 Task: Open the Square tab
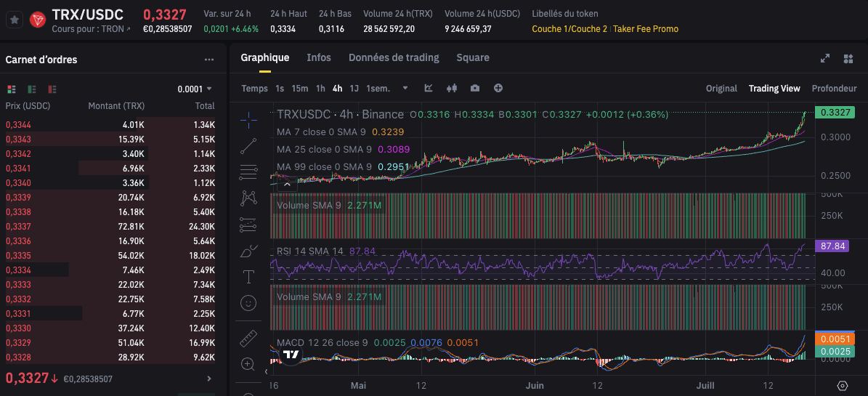coord(473,57)
